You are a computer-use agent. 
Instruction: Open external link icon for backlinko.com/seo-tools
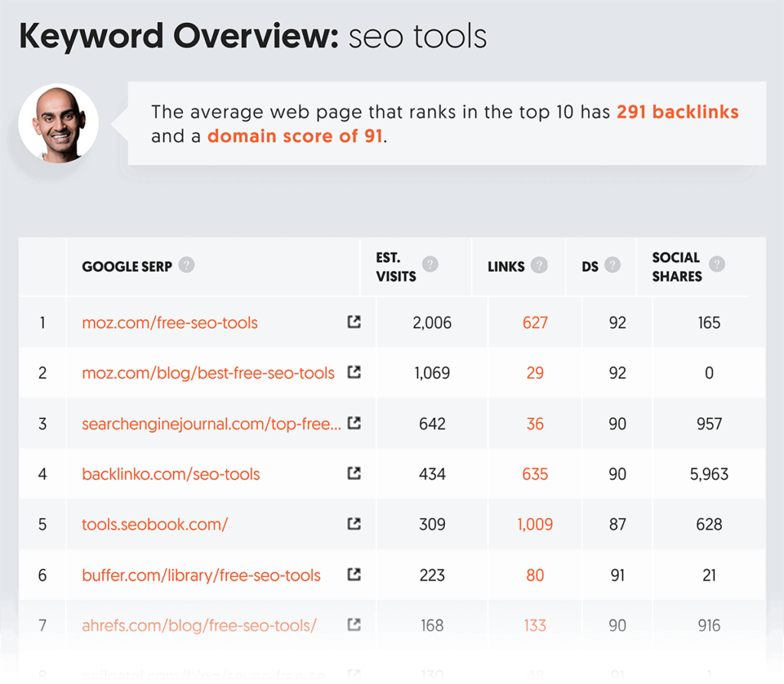[x=354, y=474]
